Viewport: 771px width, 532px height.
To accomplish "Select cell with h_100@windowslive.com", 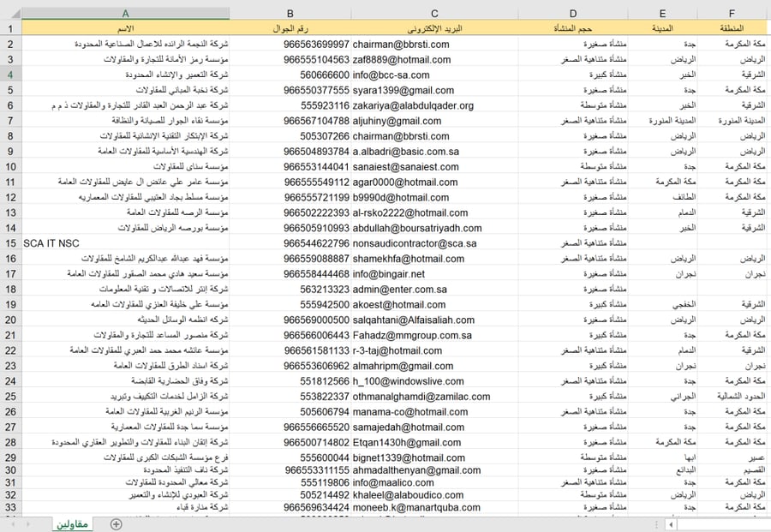I will click(434, 381).
